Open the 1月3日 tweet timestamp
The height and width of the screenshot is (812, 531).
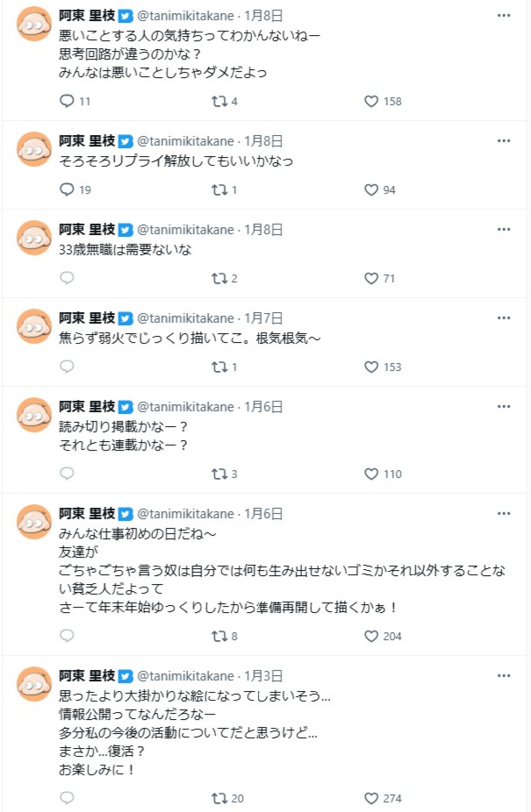[263, 676]
